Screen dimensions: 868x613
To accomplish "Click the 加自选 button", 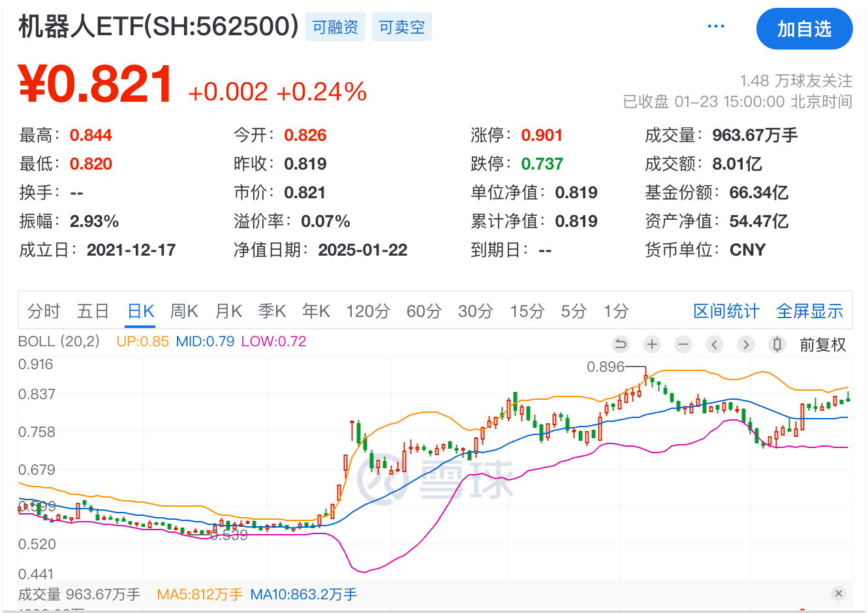I will [804, 29].
